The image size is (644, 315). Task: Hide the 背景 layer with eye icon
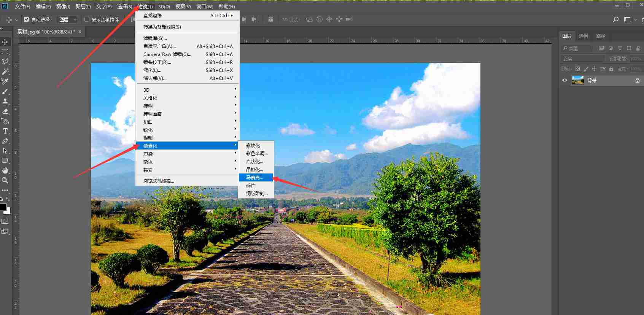(564, 80)
